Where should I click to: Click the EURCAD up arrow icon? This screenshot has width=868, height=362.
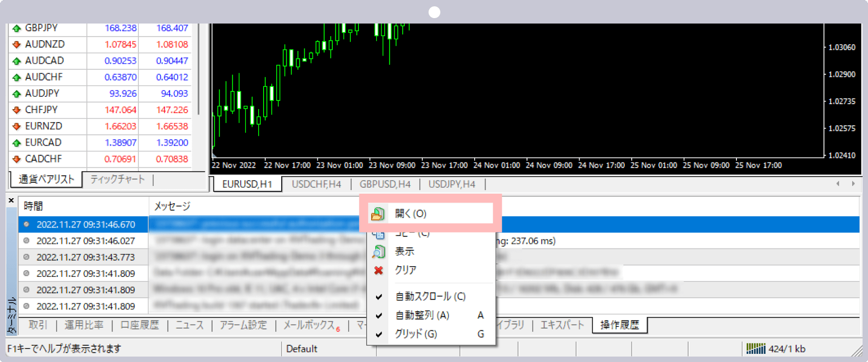[17, 143]
